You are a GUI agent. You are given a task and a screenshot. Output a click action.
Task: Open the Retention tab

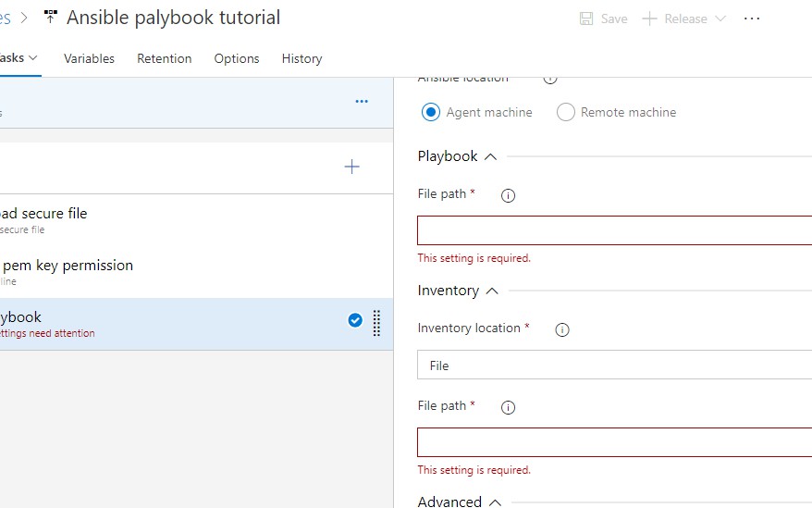coord(164,58)
